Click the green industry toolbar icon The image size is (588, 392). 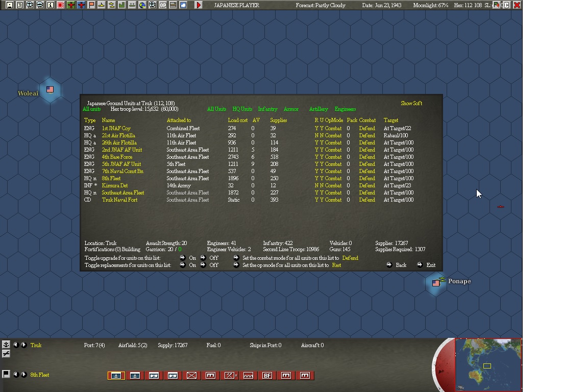(121, 5)
